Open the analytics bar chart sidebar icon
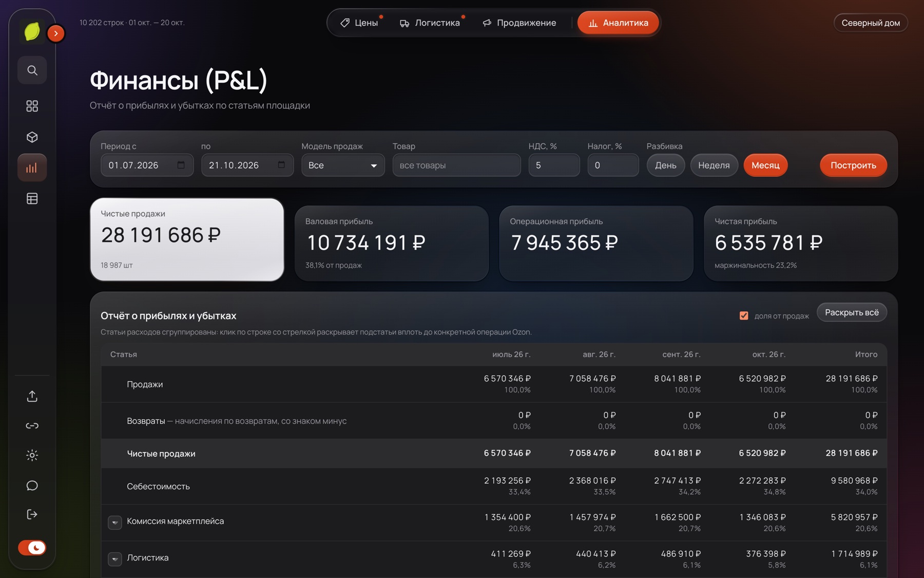This screenshot has width=924, height=578. click(32, 167)
